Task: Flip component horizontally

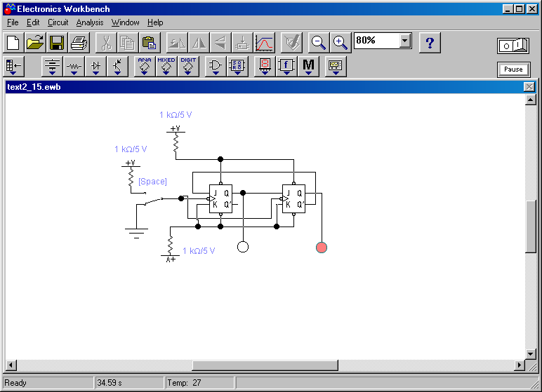Action: [x=199, y=43]
